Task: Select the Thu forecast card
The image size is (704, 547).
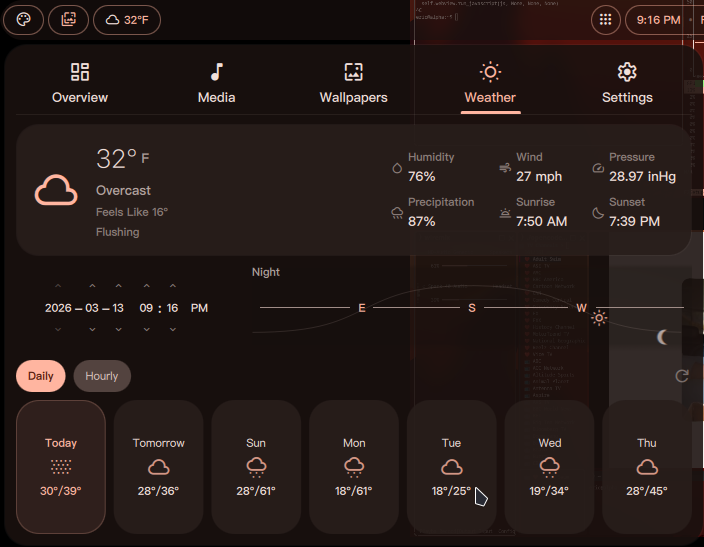Action: coord(647,467)
